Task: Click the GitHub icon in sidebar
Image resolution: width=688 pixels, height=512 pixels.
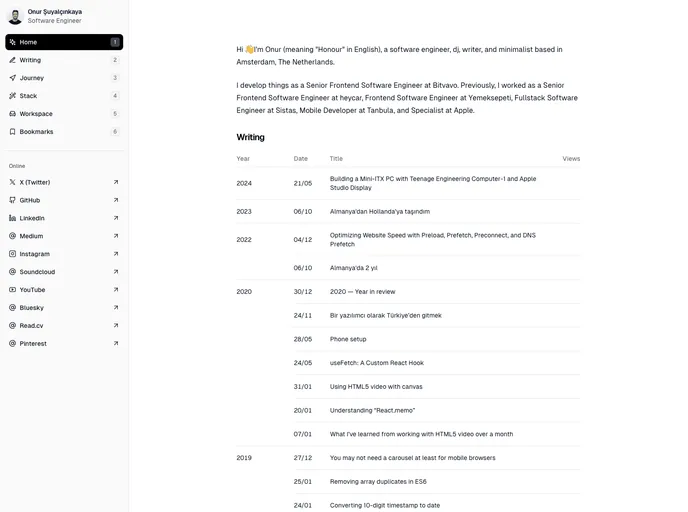Action: (12, 200)
